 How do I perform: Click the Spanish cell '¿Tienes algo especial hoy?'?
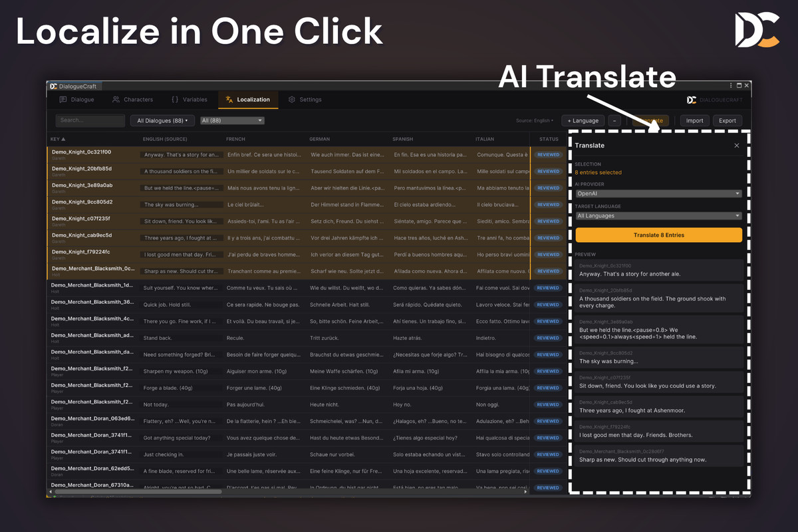425,438
